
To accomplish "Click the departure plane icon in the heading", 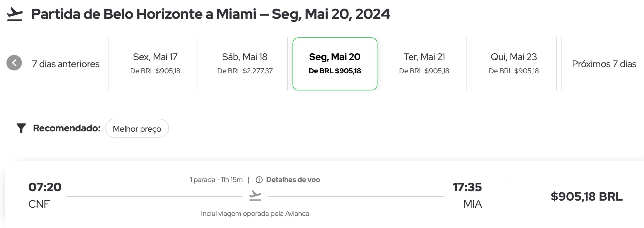I will point(15,14).
